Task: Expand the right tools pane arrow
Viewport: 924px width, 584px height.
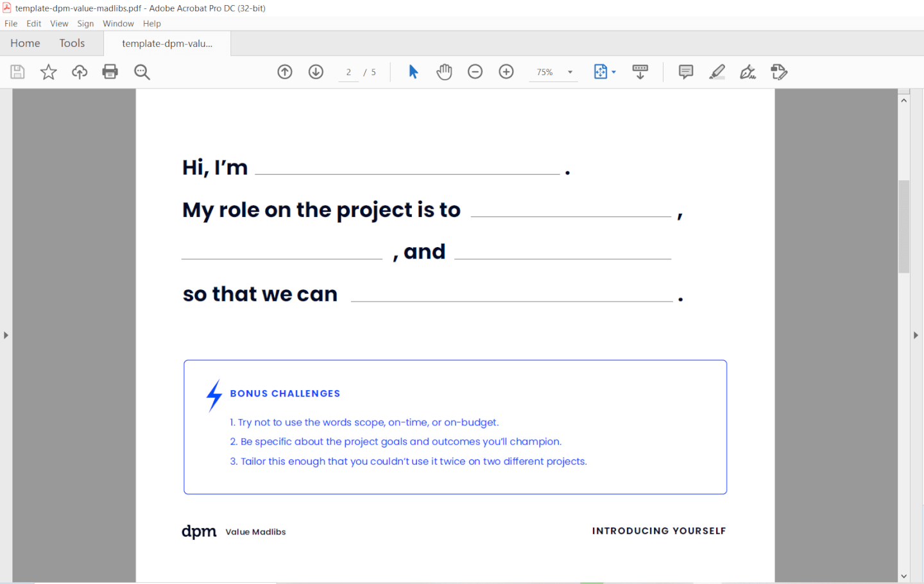Action: pos(916,335)
